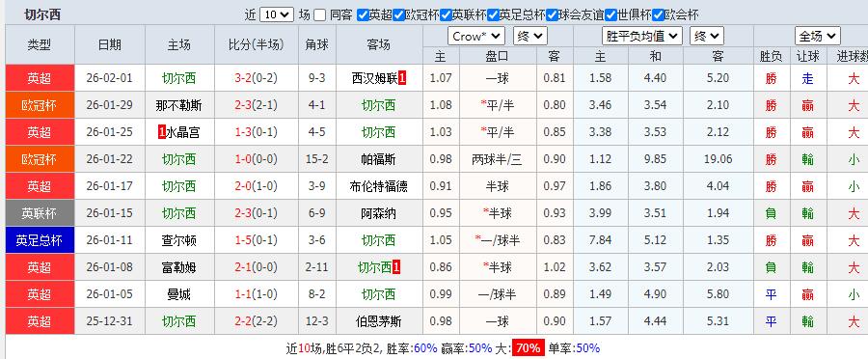Click the 7.84 home odds value
Image resolution: width=868 pixels, height=359 pixels.
point(601,240)
